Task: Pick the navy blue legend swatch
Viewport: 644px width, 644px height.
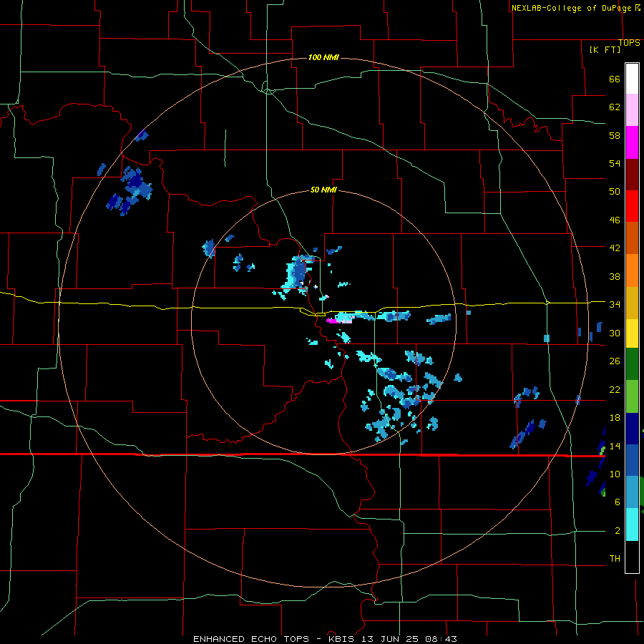Action: pos(632,429)
